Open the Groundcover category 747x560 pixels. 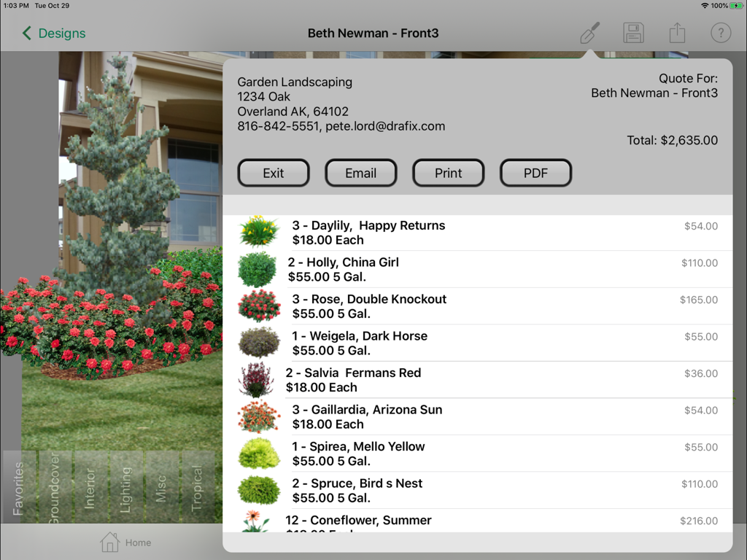pos(55,487)
